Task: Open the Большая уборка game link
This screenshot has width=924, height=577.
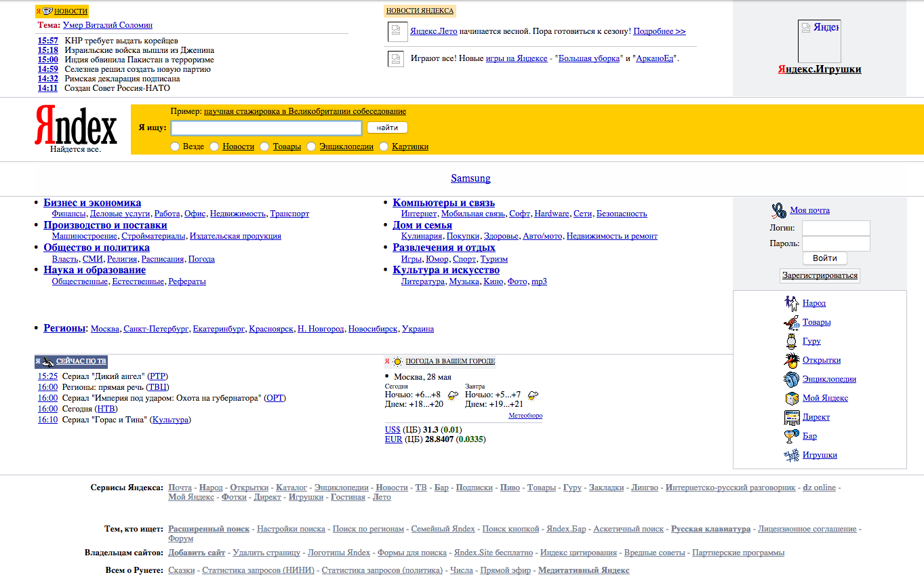Action: [588, 58]
